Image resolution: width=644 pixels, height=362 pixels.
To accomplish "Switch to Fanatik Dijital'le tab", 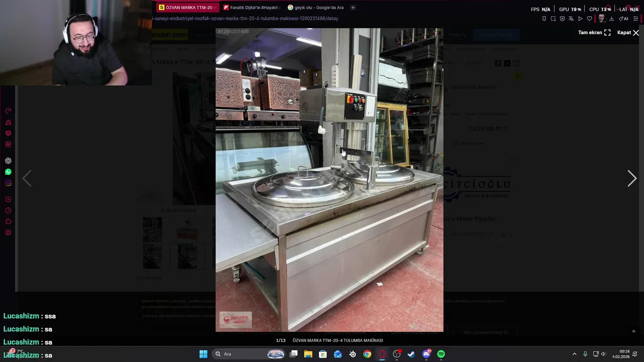I will click(x=251, y=8).
